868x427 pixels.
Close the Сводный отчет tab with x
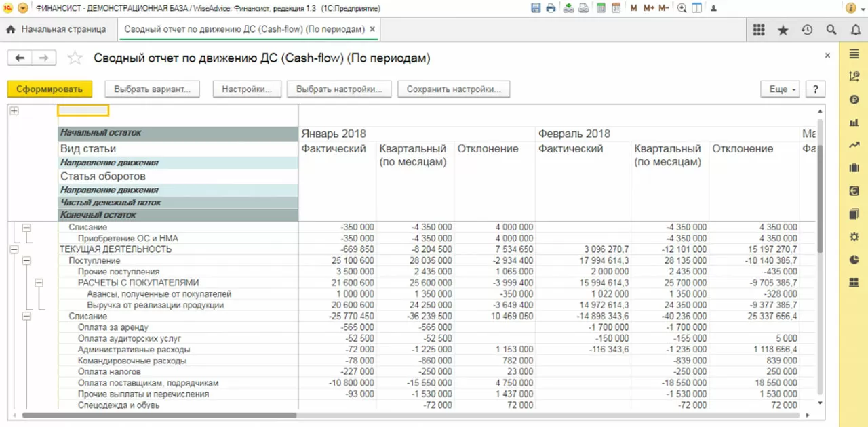coord(373,30)
